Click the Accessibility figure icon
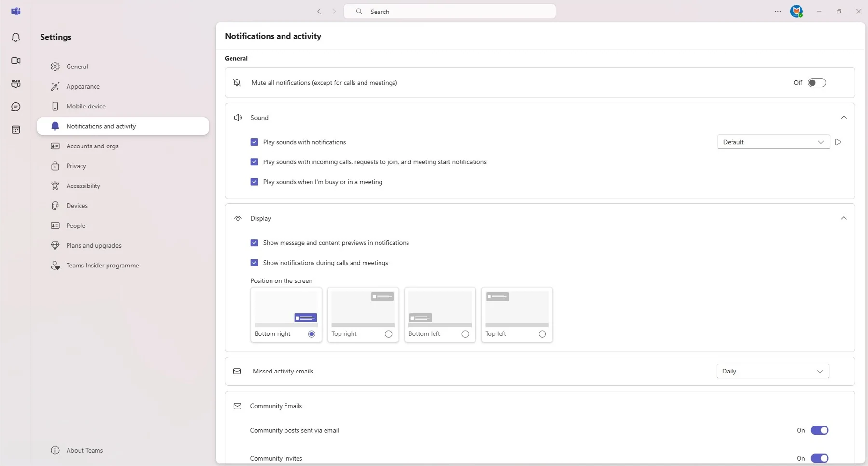Screen dimensions: 868x466 pos(55,186)
